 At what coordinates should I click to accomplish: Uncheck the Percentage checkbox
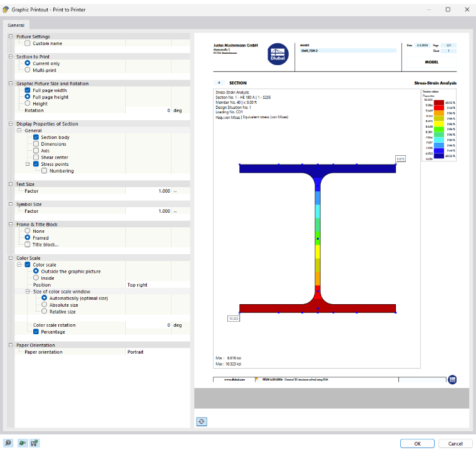(36, 332)
